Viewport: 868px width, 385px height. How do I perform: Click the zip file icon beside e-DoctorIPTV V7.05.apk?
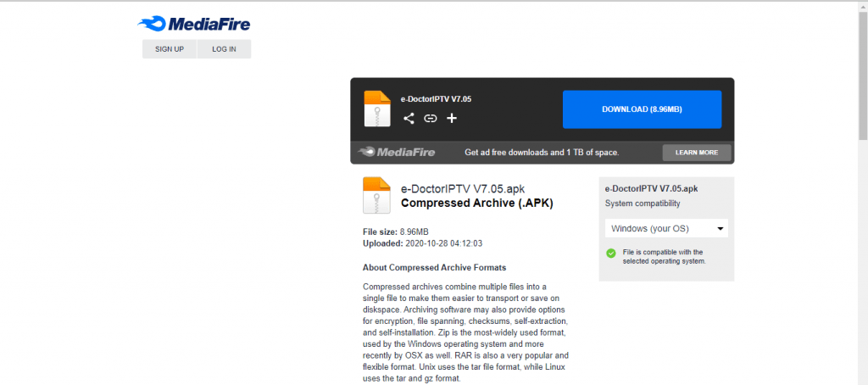click(x=376, y=195)
